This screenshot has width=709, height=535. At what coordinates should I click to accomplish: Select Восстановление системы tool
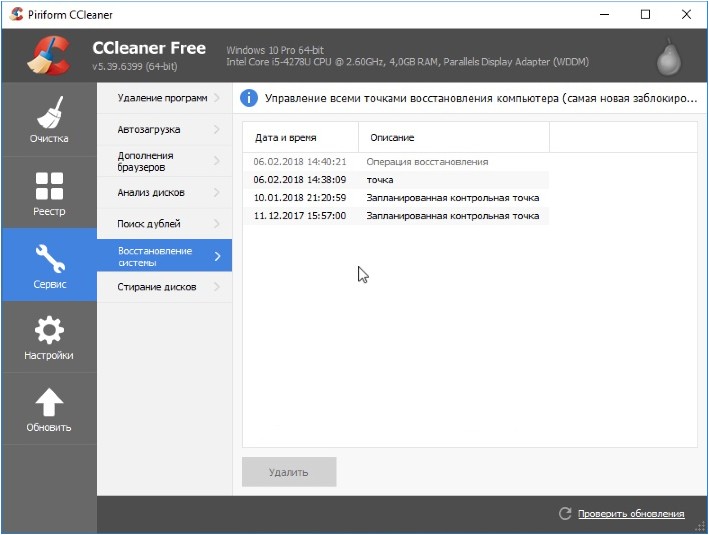(x=165, y=256)
